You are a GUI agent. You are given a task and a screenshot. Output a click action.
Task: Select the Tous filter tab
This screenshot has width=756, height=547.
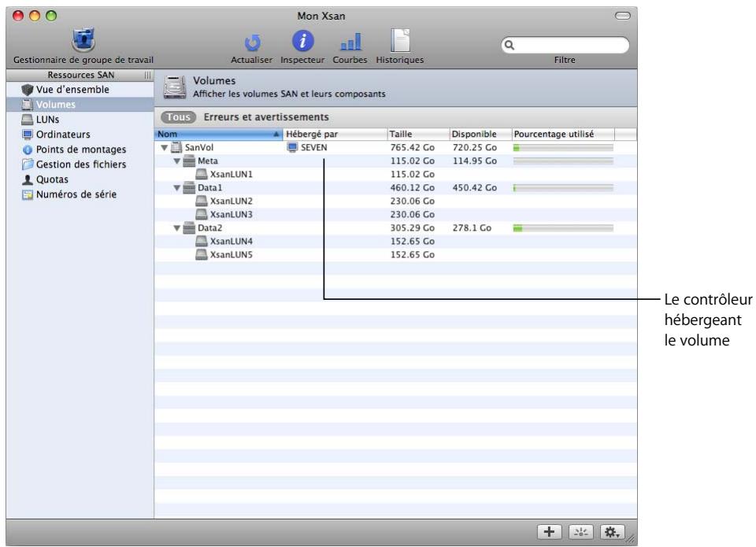point(179,117)
